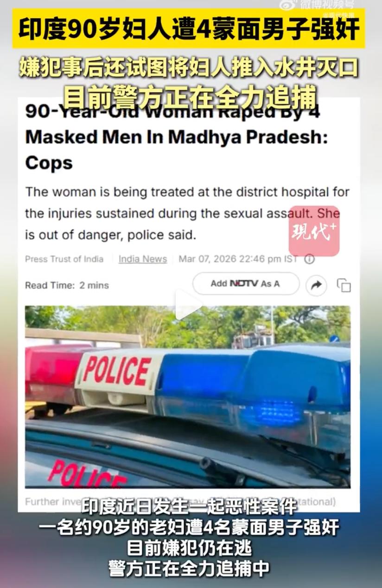Click the red POLICE sign on the light bar
382x588 pixels.
coord(117,371)
